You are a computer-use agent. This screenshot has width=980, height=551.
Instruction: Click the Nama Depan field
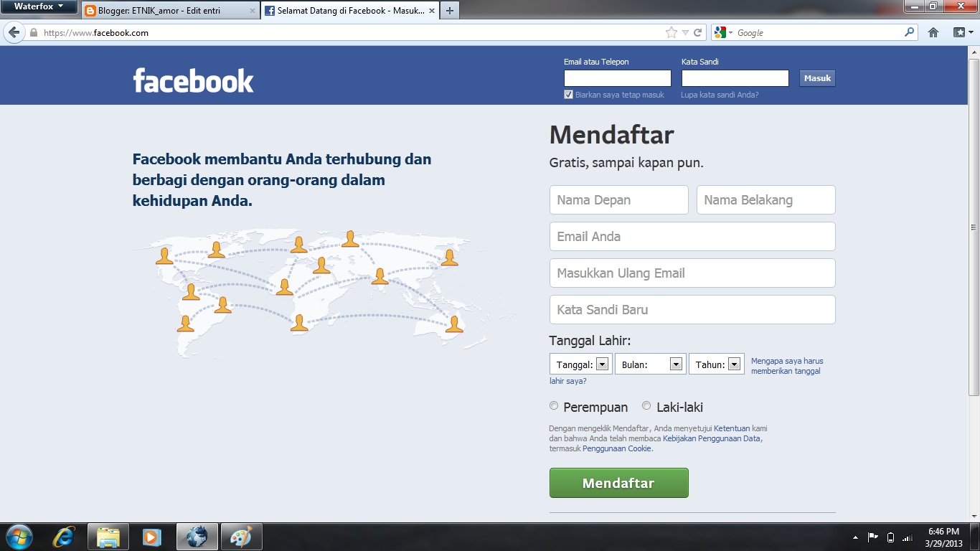(x=619, y=199)
